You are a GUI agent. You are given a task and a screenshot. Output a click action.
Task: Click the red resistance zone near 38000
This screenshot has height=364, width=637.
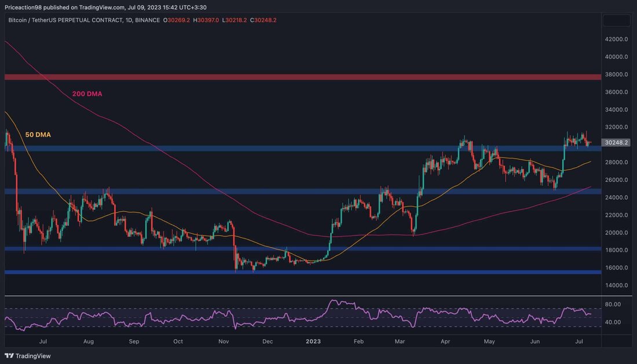(303, 77)
